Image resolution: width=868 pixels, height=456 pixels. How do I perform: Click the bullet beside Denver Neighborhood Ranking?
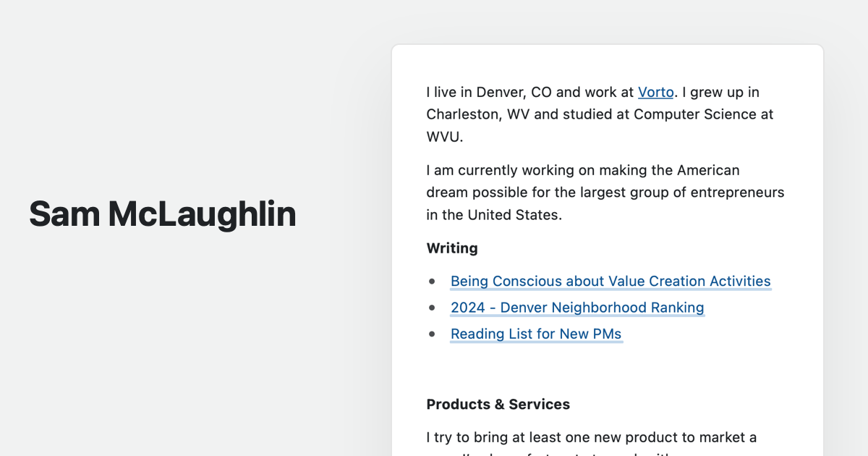[x=433, y=308]
